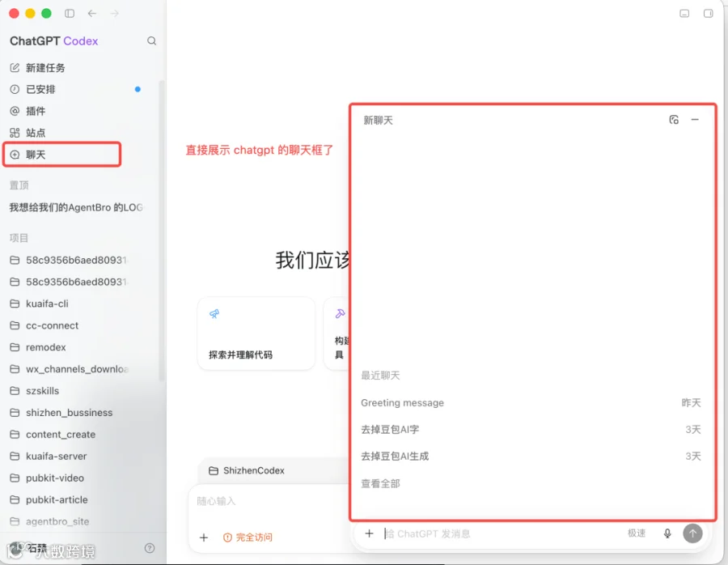This screenshot has height=565, width=728.
Task: Click the 新建任务 compose icon
Action: [15, 68]
